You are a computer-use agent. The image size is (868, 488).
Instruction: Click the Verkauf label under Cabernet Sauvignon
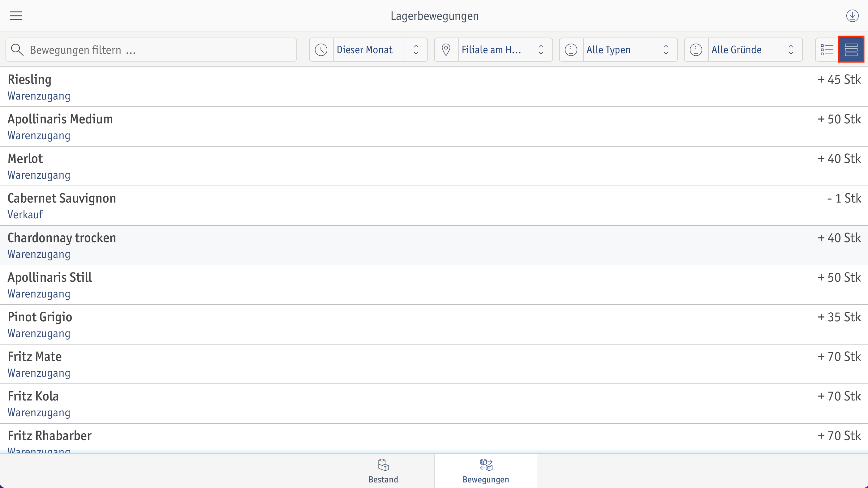25,215
